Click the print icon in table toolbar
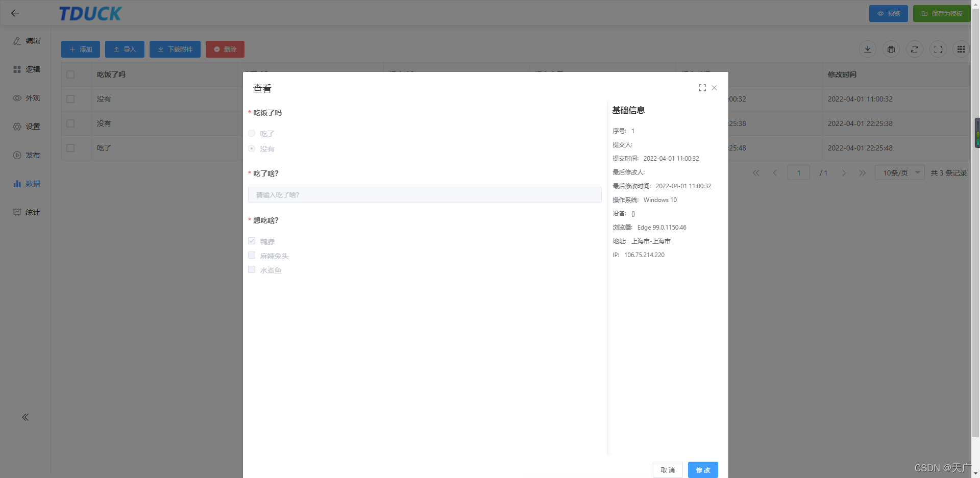Screen dimensions: 980x478 [x=891, y=49]
